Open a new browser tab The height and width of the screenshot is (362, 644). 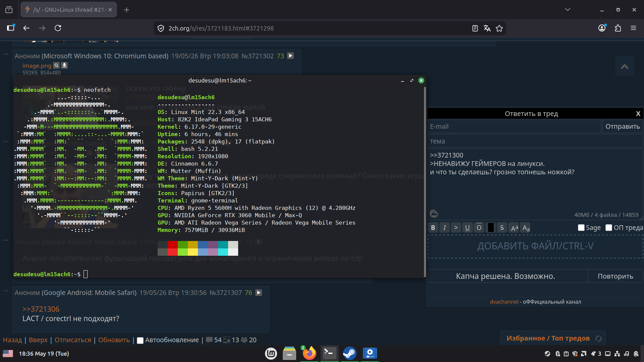pyautogui.click(x=126, y=10)
